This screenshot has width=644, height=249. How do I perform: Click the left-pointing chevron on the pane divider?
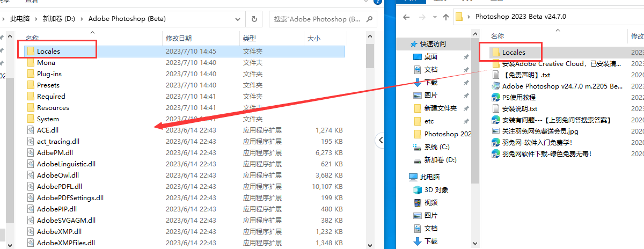[x=381, y=140]
